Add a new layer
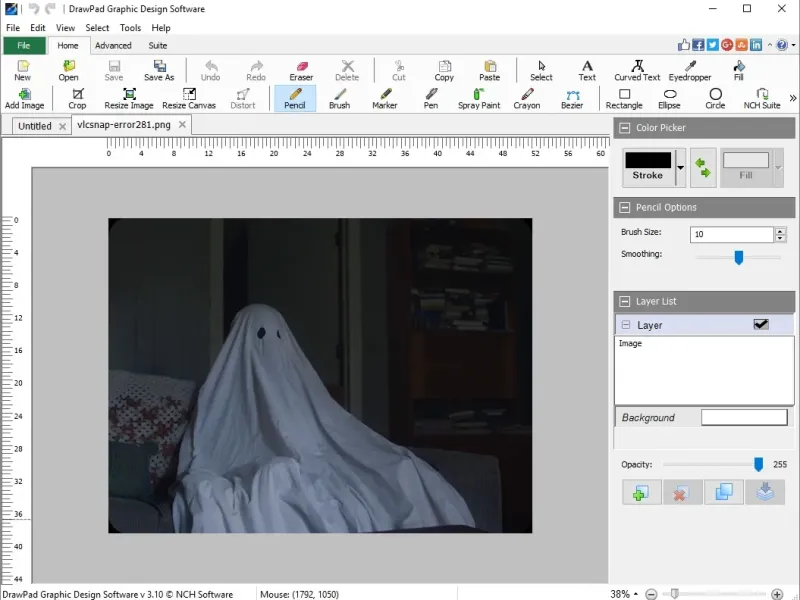Screen dimensions: 800x600 (x=641, y=492)
